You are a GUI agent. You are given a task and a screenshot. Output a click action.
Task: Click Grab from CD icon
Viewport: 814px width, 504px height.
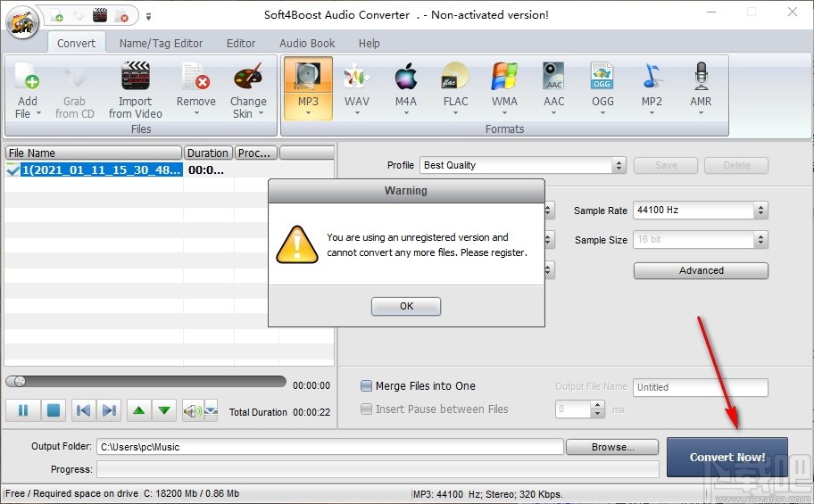[x=74, y=77]
